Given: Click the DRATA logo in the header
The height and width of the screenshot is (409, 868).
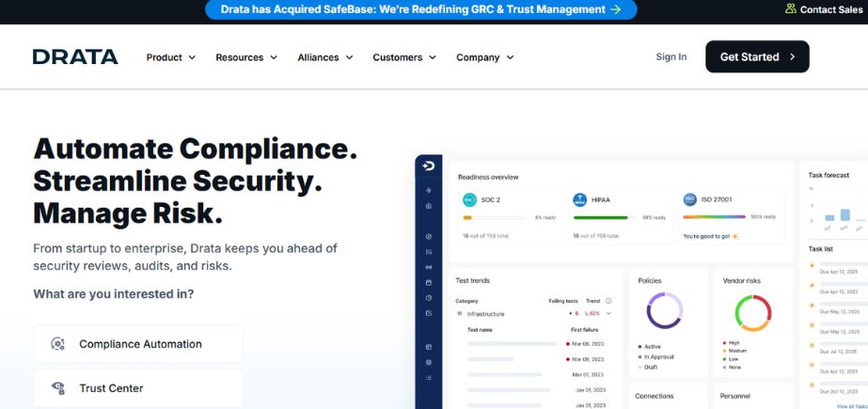Looking at the screenshot, I should click(75, 57).
